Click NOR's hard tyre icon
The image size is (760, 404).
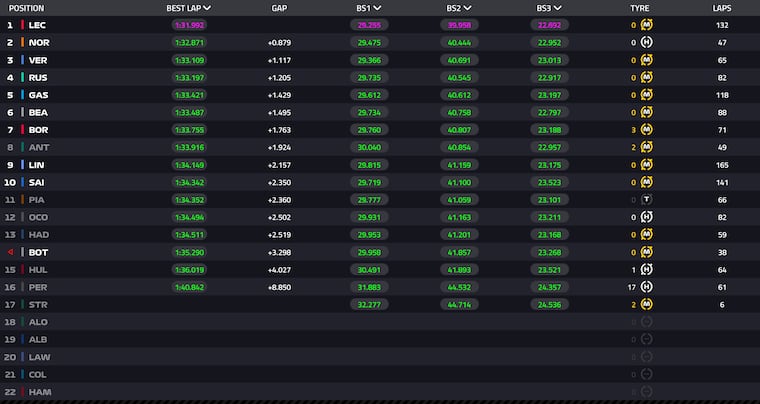coord(646,42)
